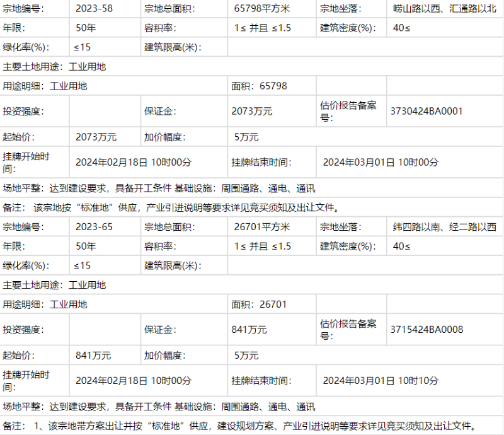Screen dimensions: 504x435
Task: Click the location text 纬四路以南、经二路以西
Action: click(443, 227)
